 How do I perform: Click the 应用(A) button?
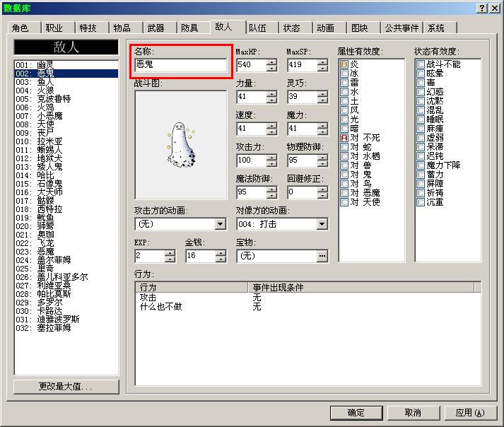470,413
